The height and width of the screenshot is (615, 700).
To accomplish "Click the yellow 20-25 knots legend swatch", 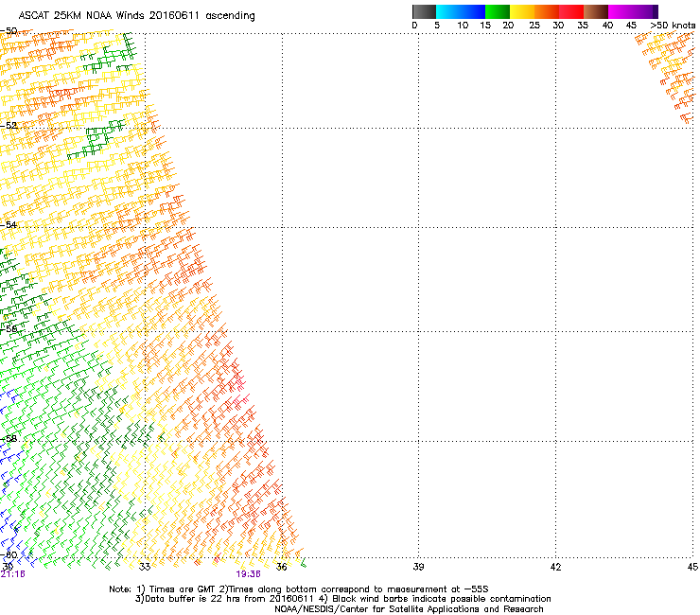I will coord(522,11).
